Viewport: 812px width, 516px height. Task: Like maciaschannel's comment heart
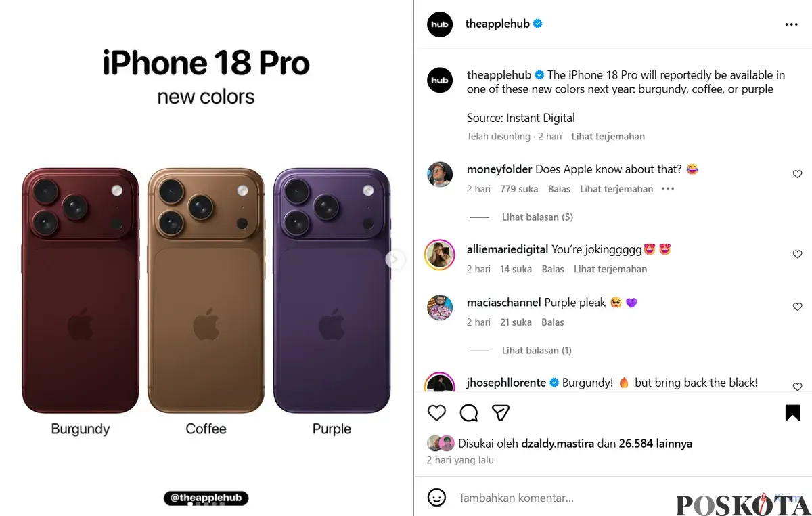click(797, 307)
